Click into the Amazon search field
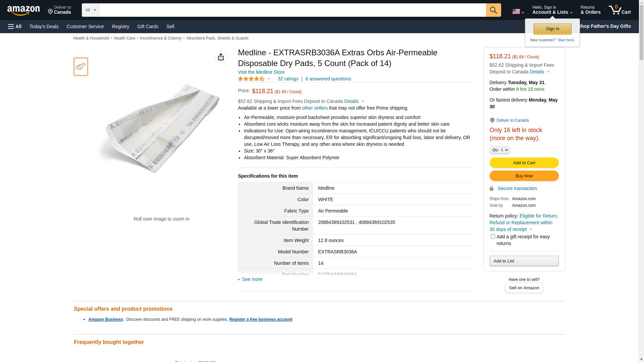This screenshot has width=644, height=362. pyautogui.click(x=292, y=10)
